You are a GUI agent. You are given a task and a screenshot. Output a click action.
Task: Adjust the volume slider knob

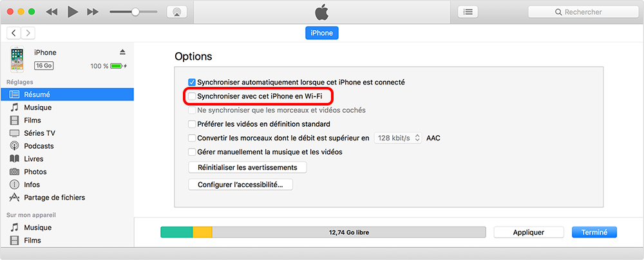(135, 12)
